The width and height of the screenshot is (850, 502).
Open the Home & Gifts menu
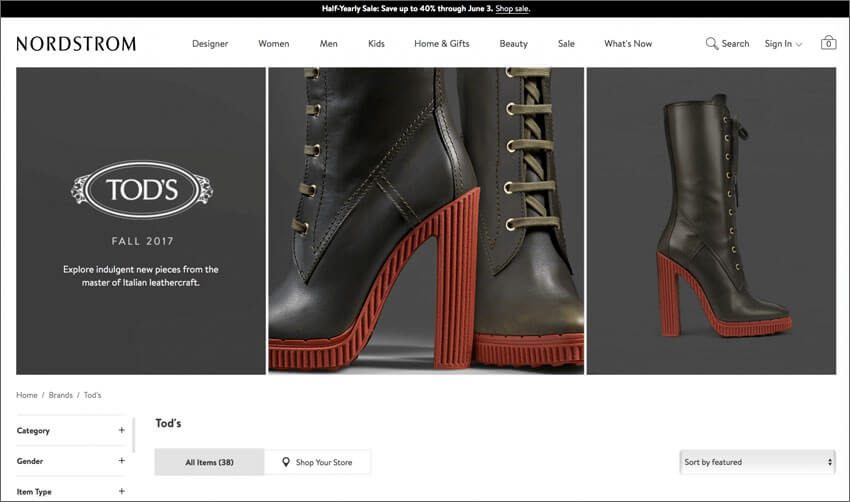tap(442, 44)
